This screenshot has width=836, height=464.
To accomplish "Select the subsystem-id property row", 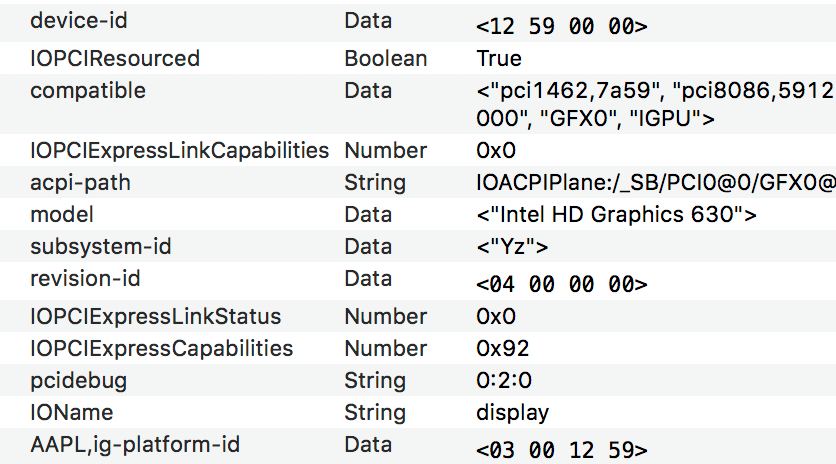I will click(418, 246).
